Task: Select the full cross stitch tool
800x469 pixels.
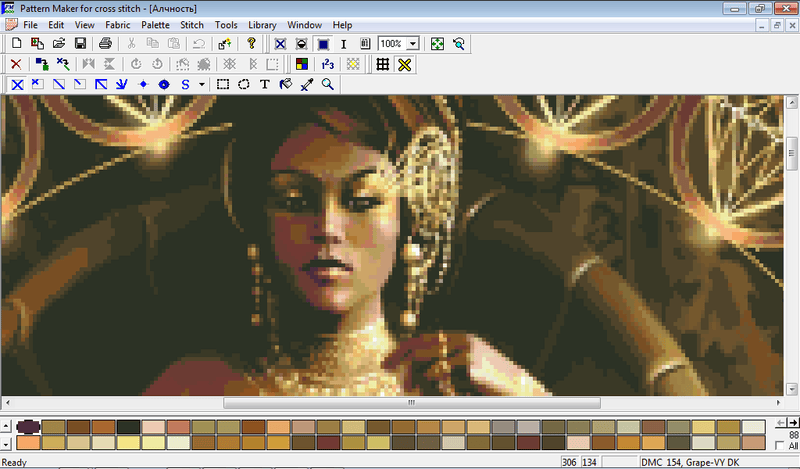Action: tap(17, 85)
